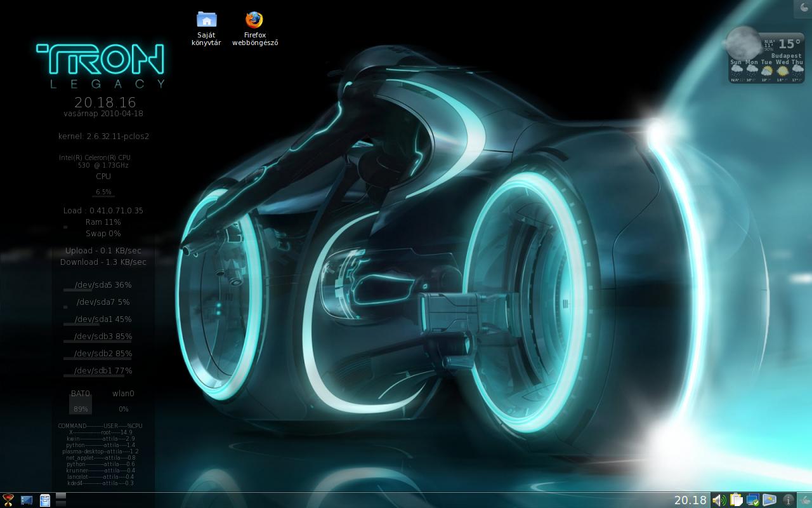The image size is (812, 508).
Task: Click the Show Desktop icon in the panel
Action: pos(27,500)
